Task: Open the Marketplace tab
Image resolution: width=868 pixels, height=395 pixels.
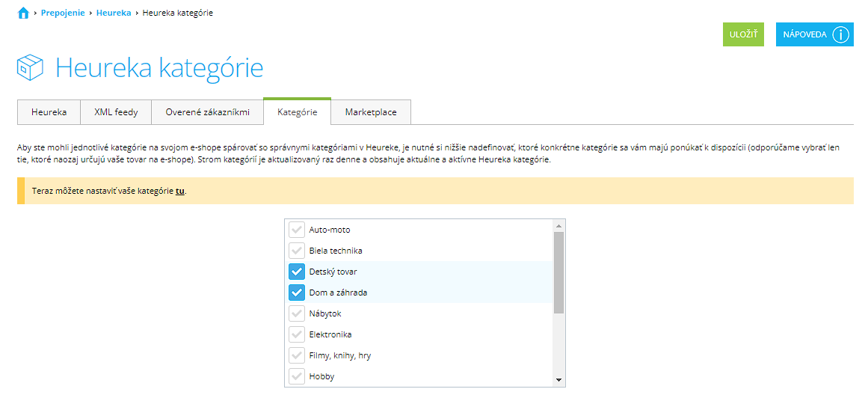Action: pos(371,112)
